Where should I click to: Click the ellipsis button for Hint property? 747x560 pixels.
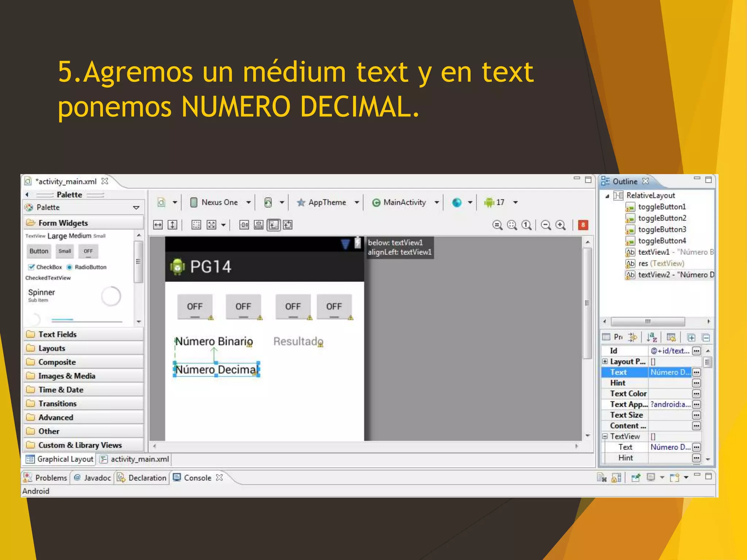pyautogui.click(x=696, y=383)
